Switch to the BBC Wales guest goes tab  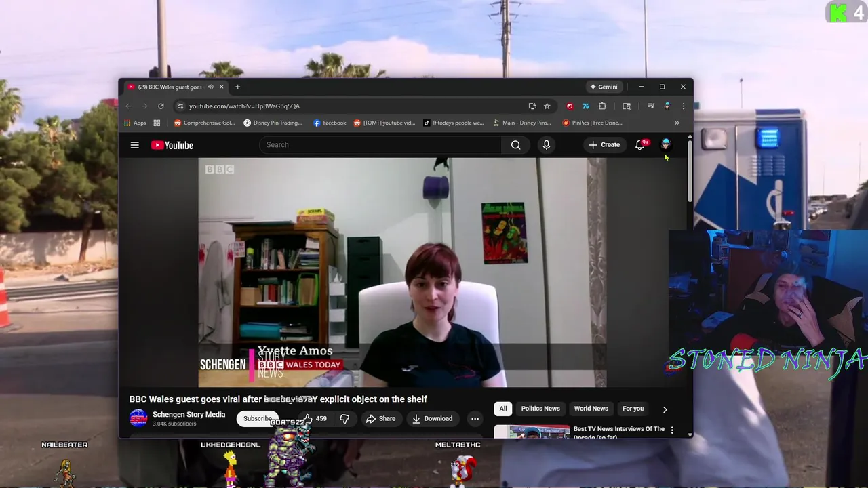click(170, 87)
